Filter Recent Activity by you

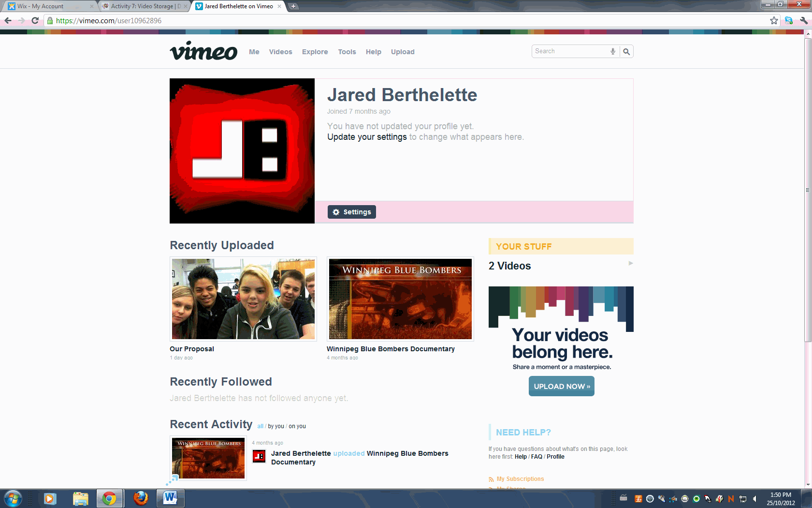[x=276, y=426]
